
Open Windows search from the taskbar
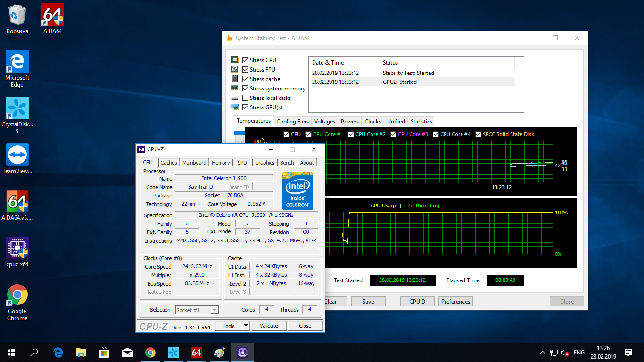34,352
